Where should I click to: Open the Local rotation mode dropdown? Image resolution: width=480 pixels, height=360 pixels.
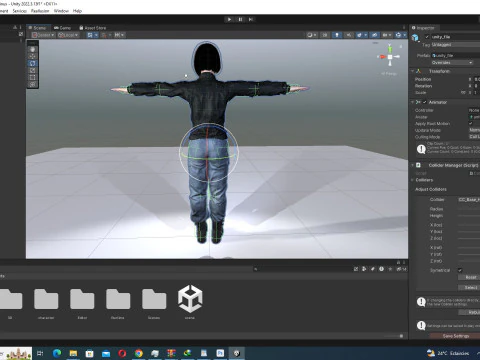pos(68,35)
